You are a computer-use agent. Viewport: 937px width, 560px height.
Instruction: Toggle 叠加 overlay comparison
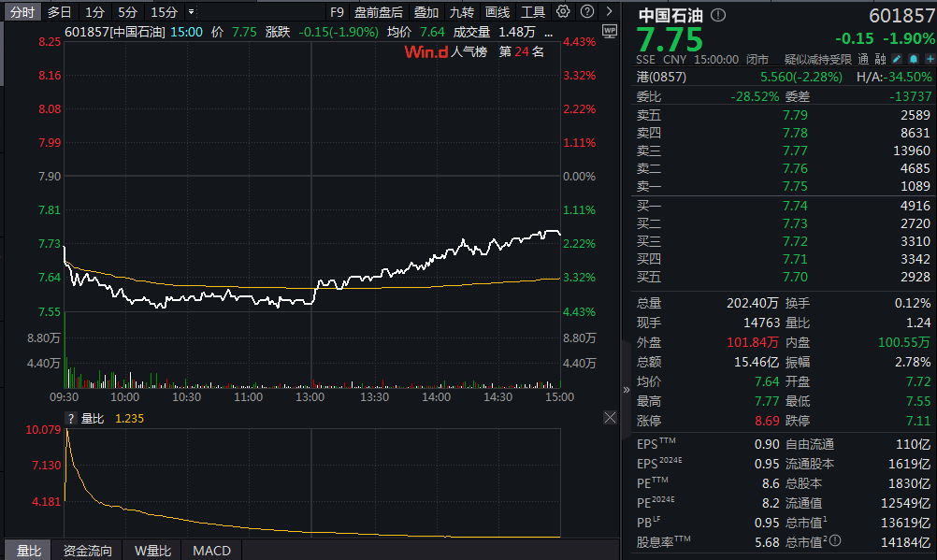[425, 12]
